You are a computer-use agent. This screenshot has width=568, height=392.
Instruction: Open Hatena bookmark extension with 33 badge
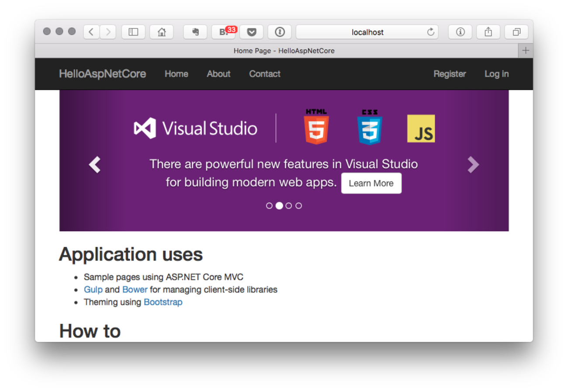click(223, 32)
